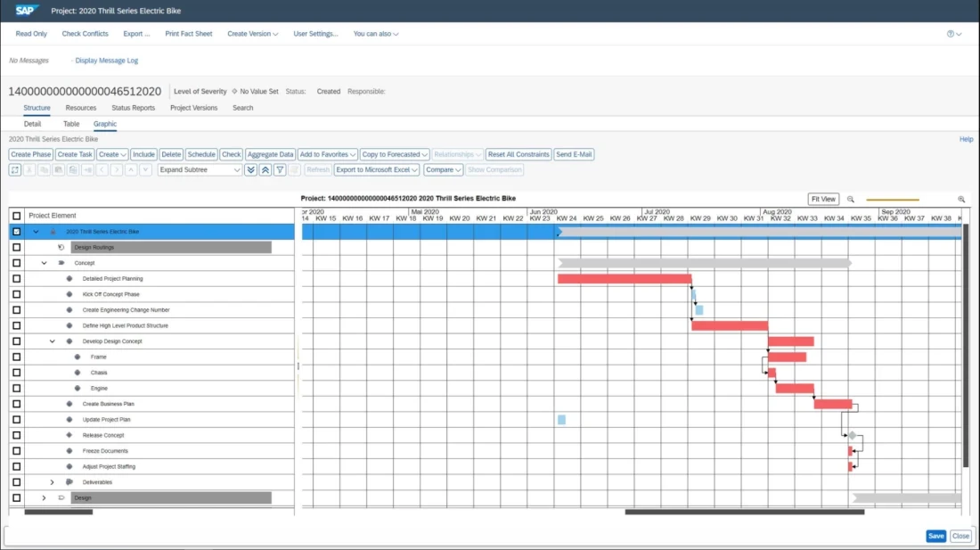The image size is (980, 550).
Task: Click the Gantt zoom level slider
Action: [x=893, y=200]
